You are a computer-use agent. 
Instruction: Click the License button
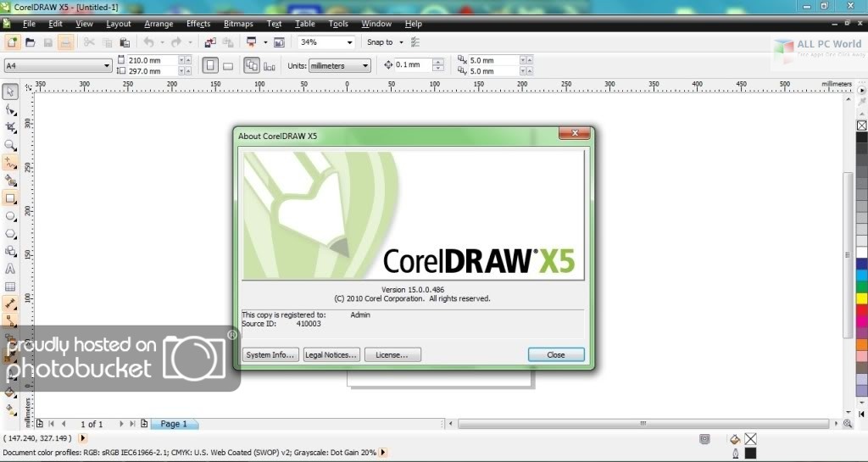392,354
